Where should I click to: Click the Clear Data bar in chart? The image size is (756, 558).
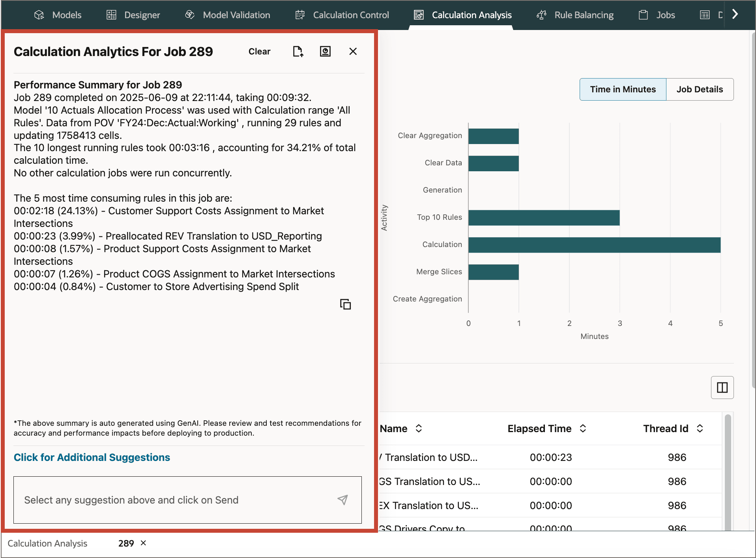(493, 163)
